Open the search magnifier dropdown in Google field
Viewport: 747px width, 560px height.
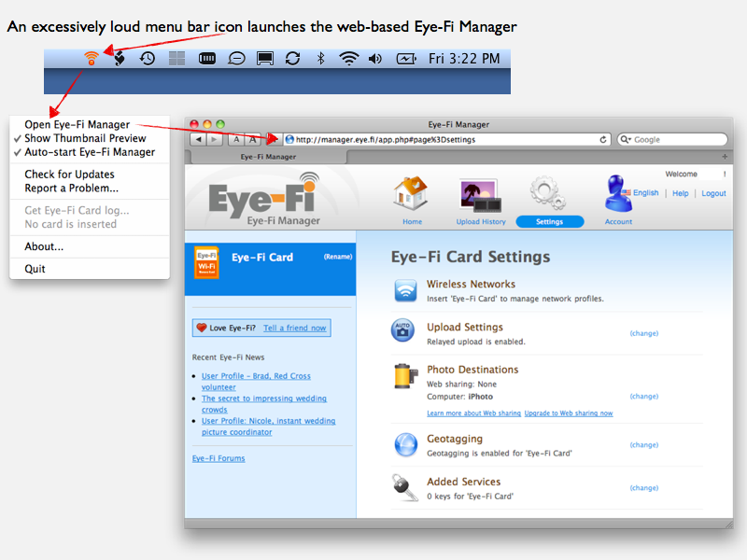pyautogui.click(x=626, y=139)
